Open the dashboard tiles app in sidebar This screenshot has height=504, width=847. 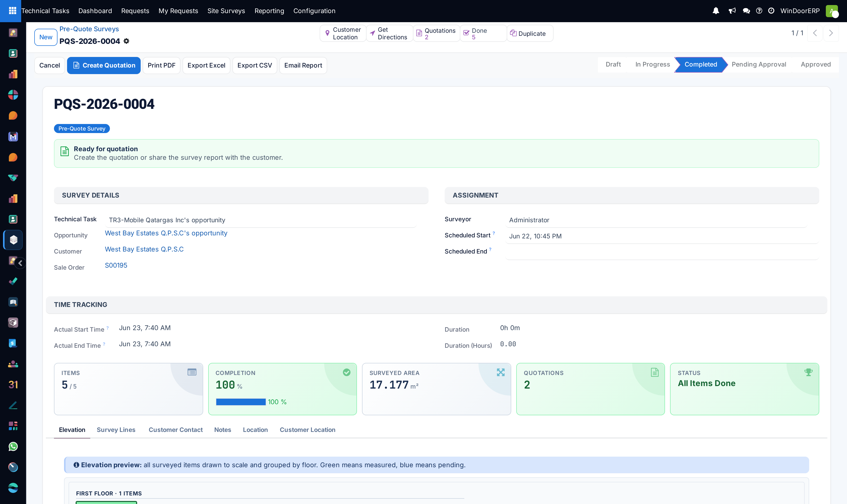[13, 426]
